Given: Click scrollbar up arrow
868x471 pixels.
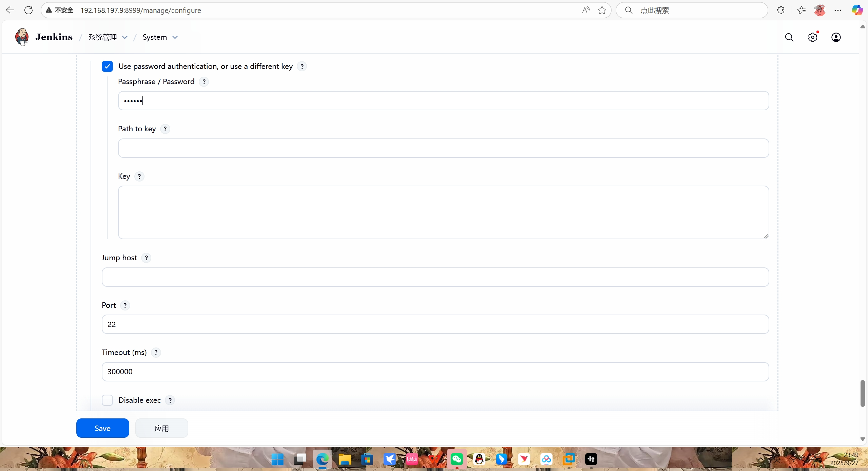Looking at the screenshot, I should [863, 26].
